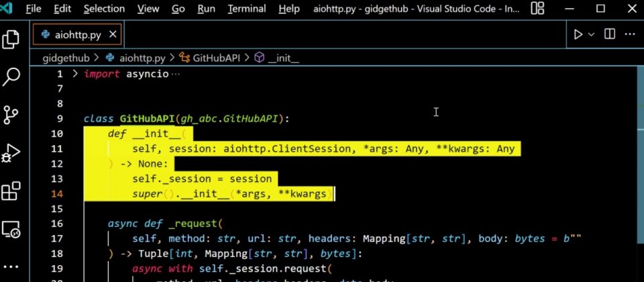
Task: Click gh_abc base class reference on line 9
Action: pyautogui.click(x=199, y=119)
